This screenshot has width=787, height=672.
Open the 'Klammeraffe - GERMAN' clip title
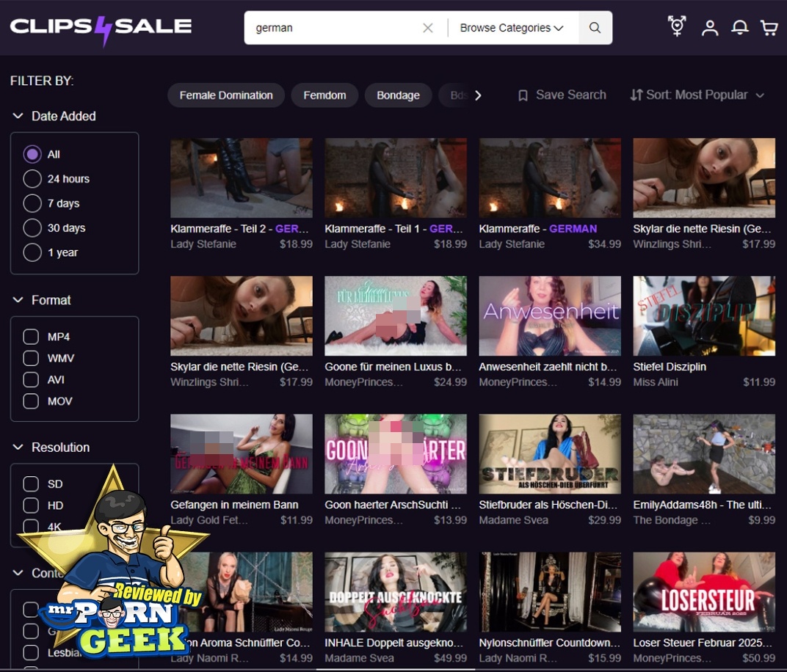pyautogui.click(x=538, y=229)
